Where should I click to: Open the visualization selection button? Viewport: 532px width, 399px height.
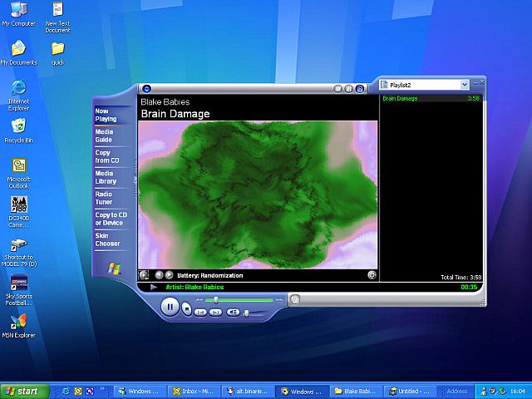click(x=144, y=275)
